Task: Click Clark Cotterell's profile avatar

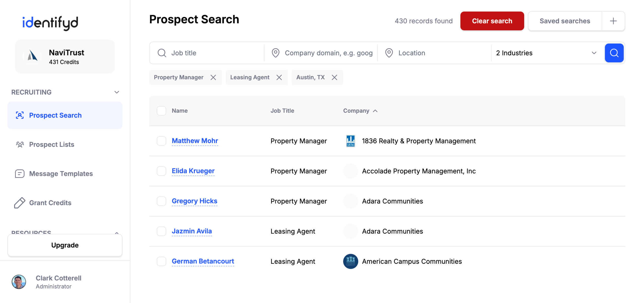Action: coord(19,282)
